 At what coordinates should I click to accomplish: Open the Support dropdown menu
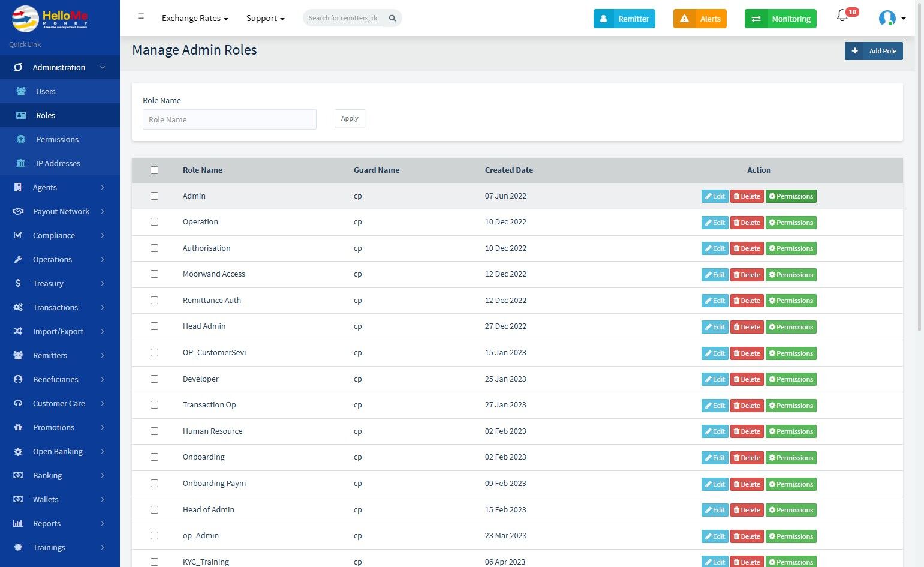(x=265, y=18)
